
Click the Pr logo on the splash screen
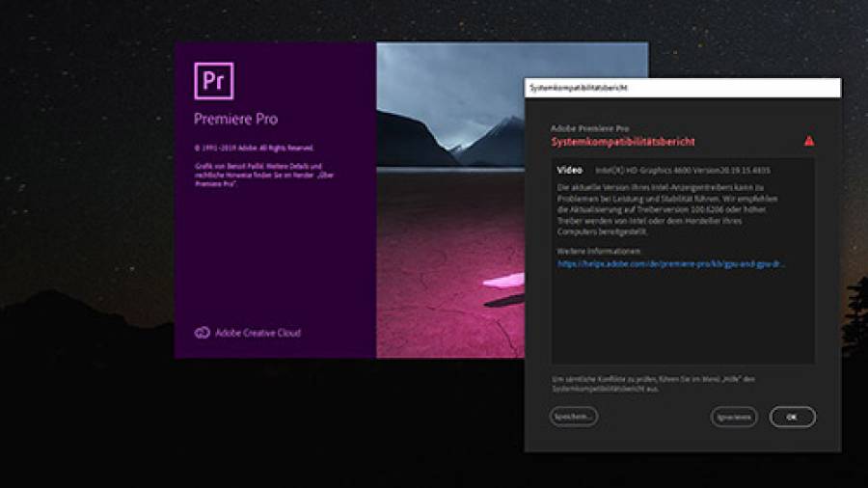pos(214,81)
